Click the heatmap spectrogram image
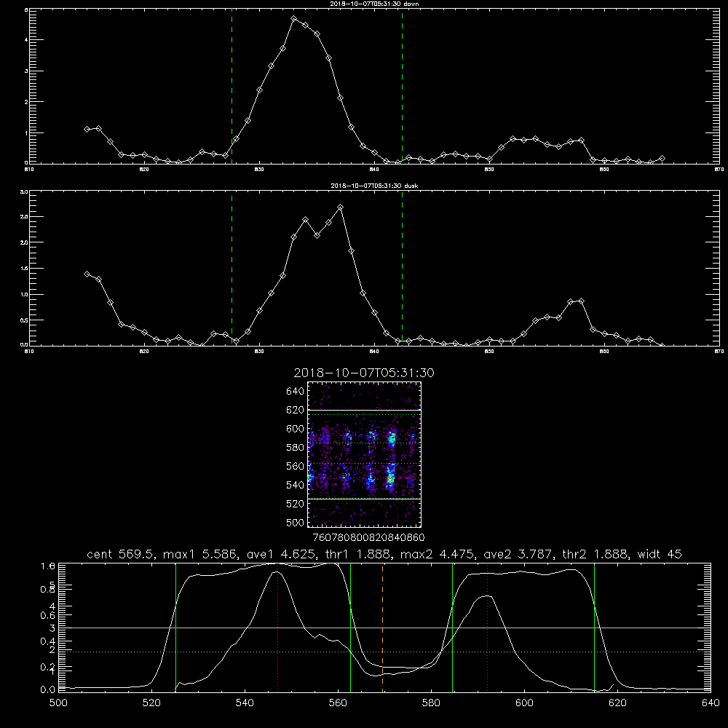 364,454
